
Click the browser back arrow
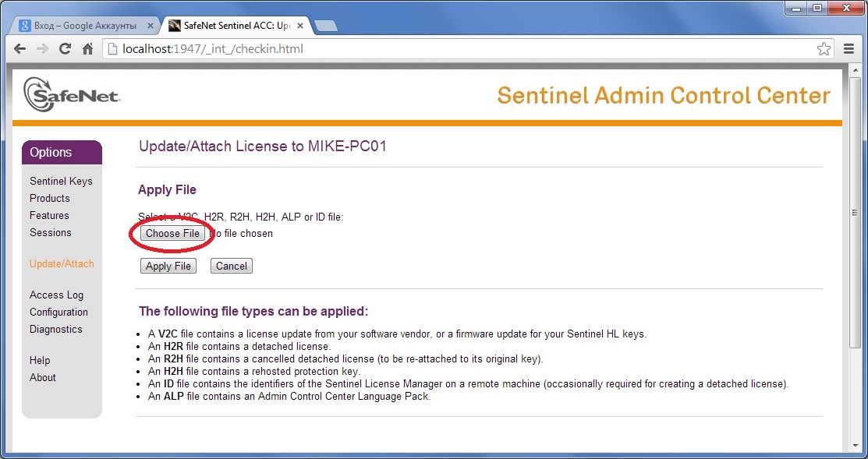(x=20, y=49)
